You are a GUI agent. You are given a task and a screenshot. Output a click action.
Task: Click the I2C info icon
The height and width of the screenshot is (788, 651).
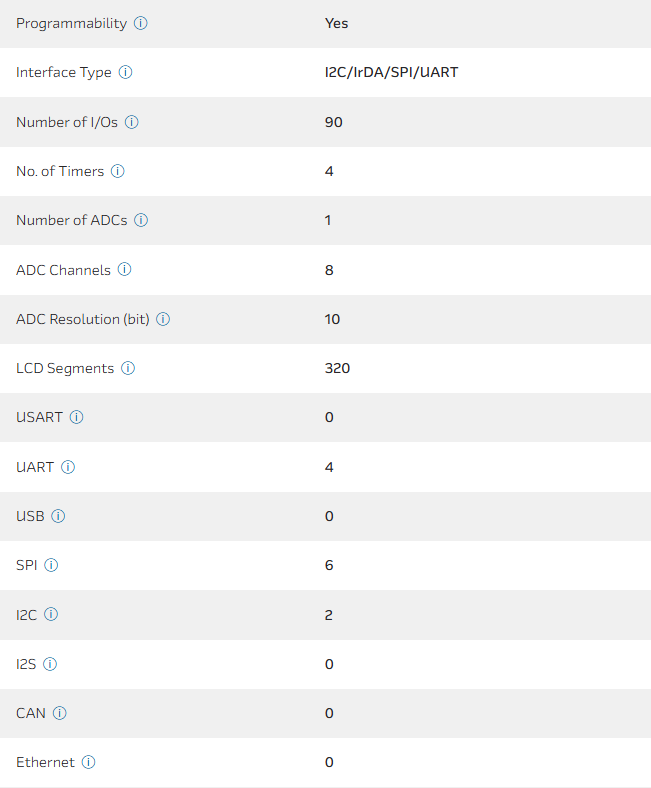coord(51,614)
